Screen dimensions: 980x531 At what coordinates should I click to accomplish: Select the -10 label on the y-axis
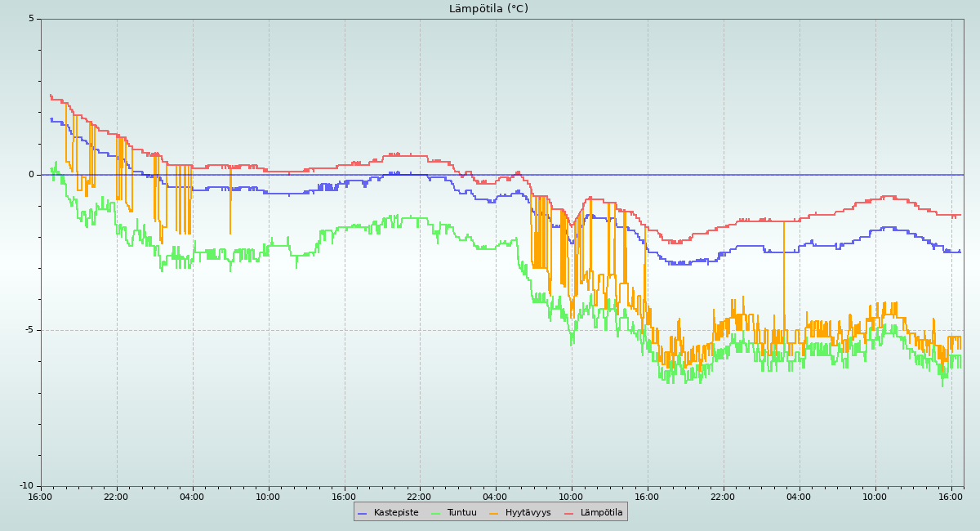[x=27, y=486]
